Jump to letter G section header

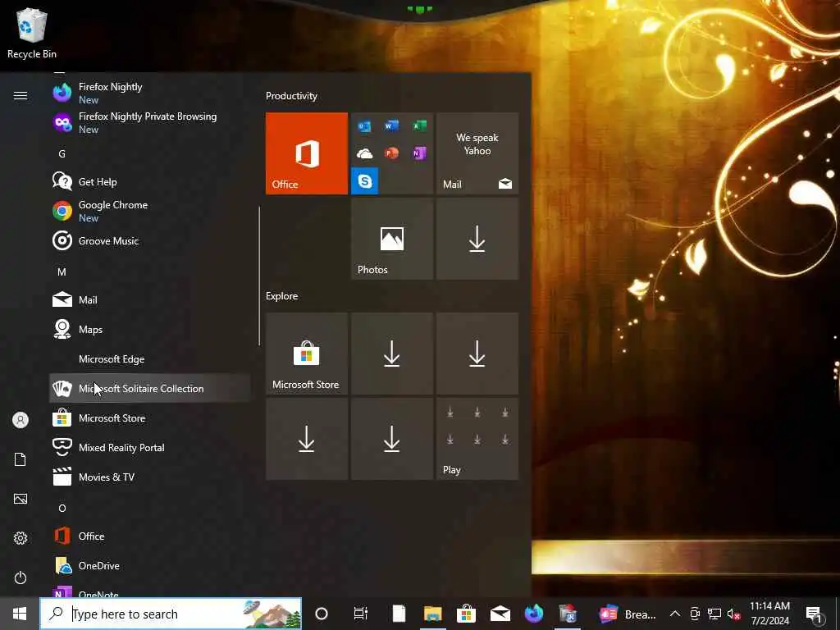coord(62,153)
